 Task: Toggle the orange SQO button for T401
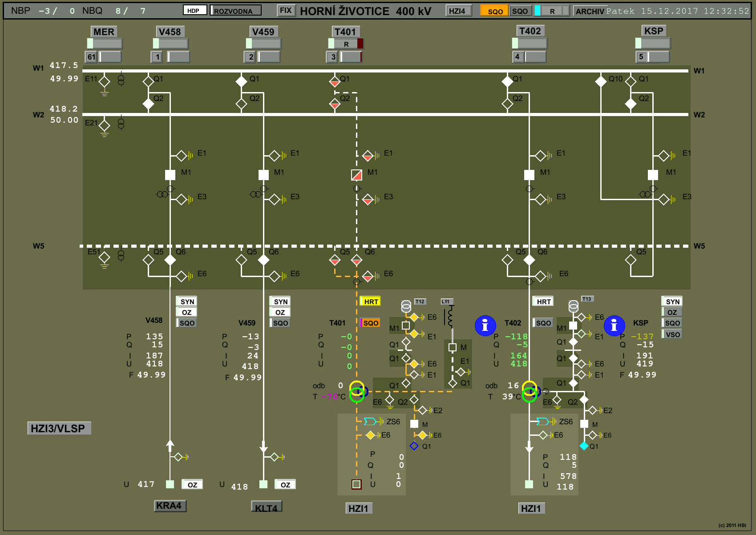370,323
